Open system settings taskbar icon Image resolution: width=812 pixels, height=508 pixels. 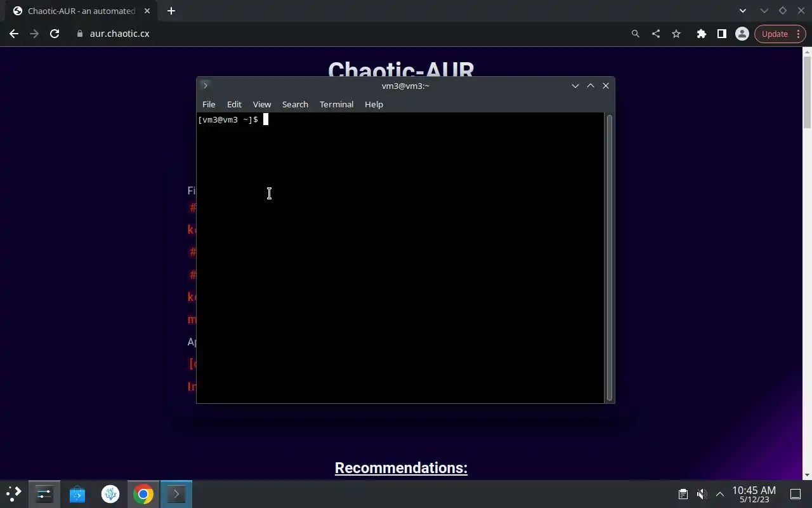[x=44, y=494]
